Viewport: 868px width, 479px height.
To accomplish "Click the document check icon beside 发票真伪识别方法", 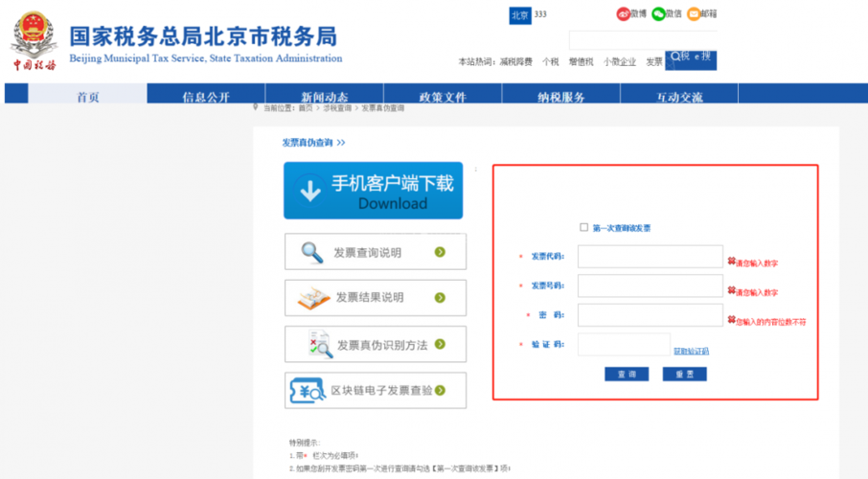I will point(321,345).
